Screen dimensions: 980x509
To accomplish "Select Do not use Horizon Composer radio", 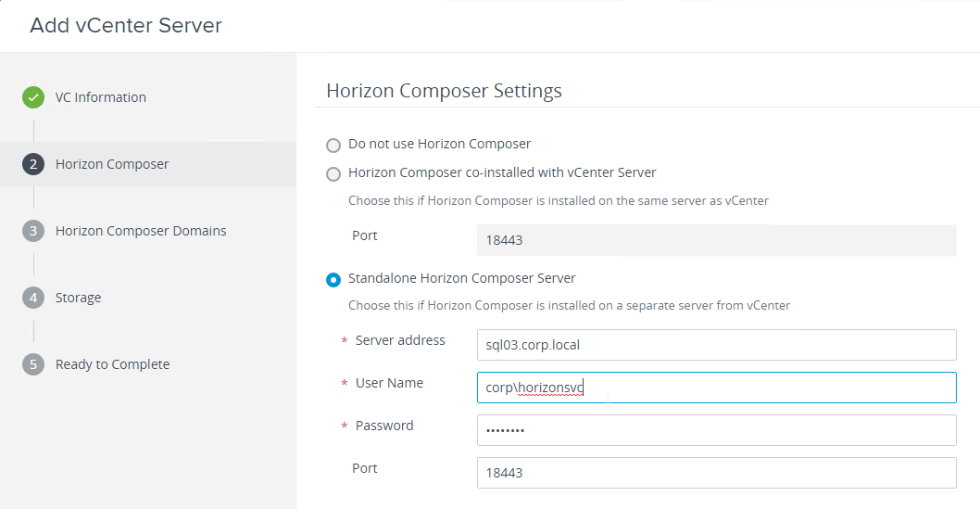I will click(333, 145).
